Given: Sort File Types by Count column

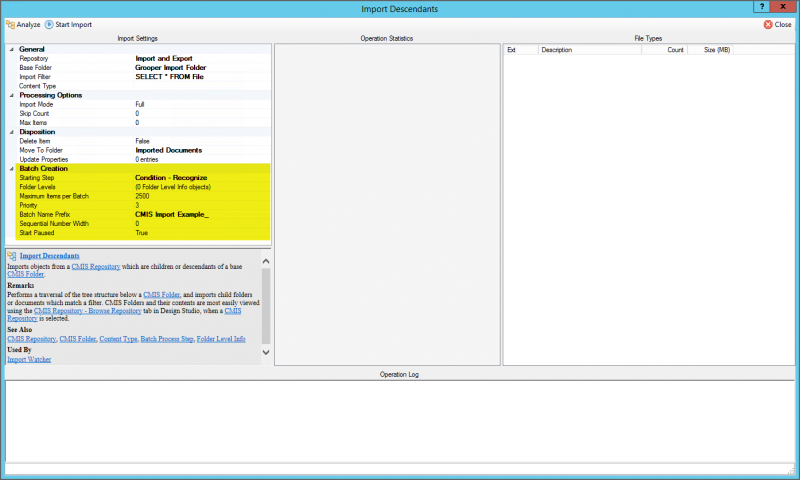Looking at the screenshot, I should [x=665, y=50].
